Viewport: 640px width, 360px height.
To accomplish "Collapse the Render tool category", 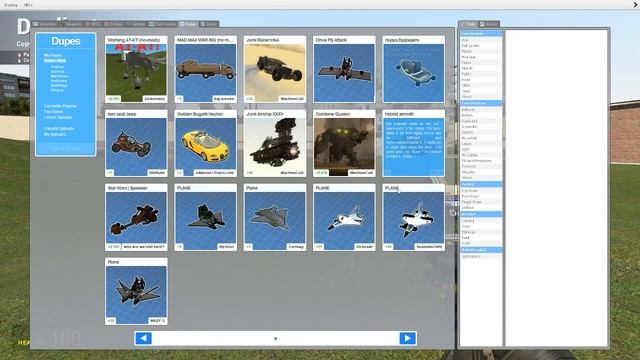I will [481, 214].
